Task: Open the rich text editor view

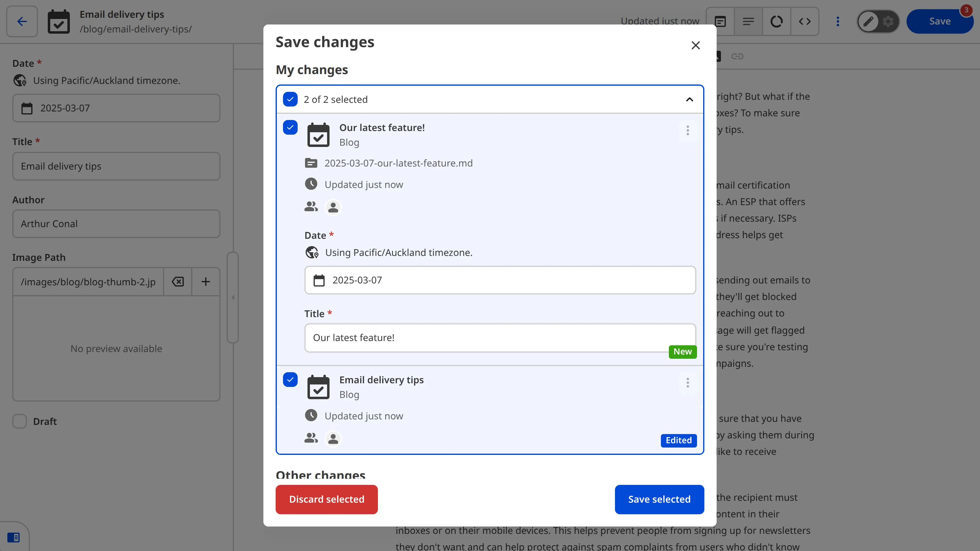Action: pos(720,21)
